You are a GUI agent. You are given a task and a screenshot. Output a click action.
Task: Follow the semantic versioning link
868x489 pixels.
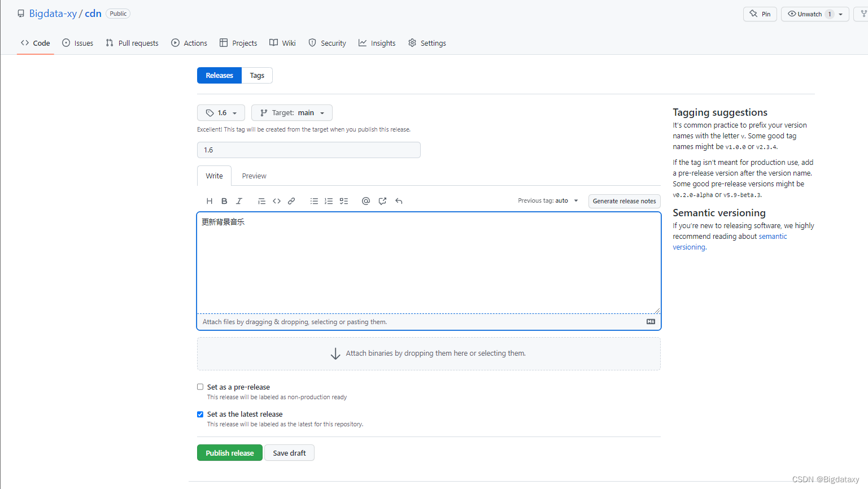click(730, 242)
